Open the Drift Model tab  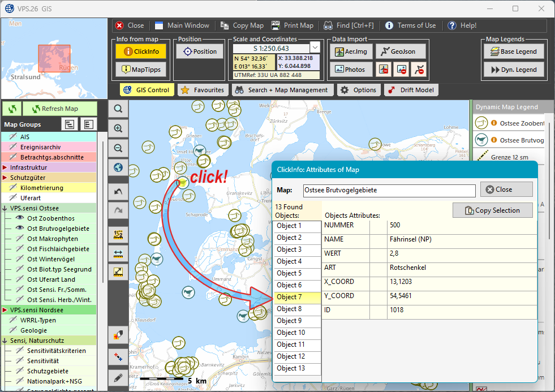(x=411, y=90)
